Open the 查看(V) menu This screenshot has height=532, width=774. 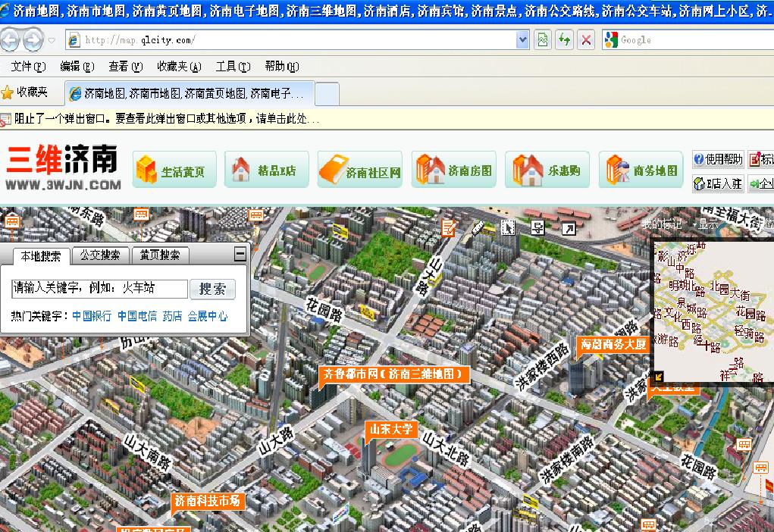[125, 66]
